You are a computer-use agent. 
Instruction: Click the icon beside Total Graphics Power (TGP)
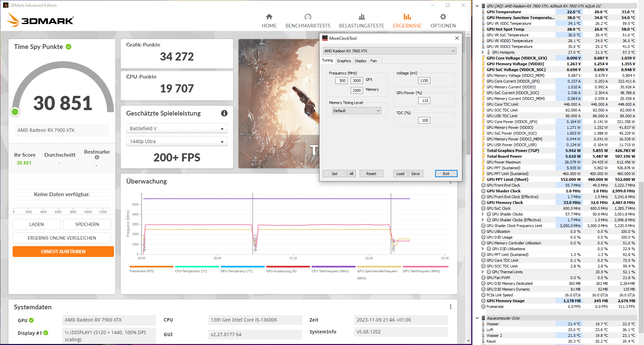483,151
